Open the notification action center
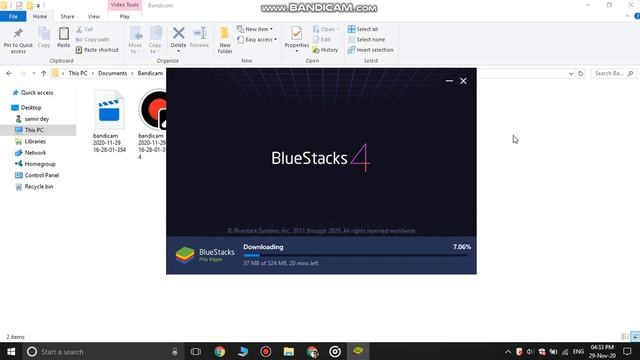The image size is (640, 360). 627,351
